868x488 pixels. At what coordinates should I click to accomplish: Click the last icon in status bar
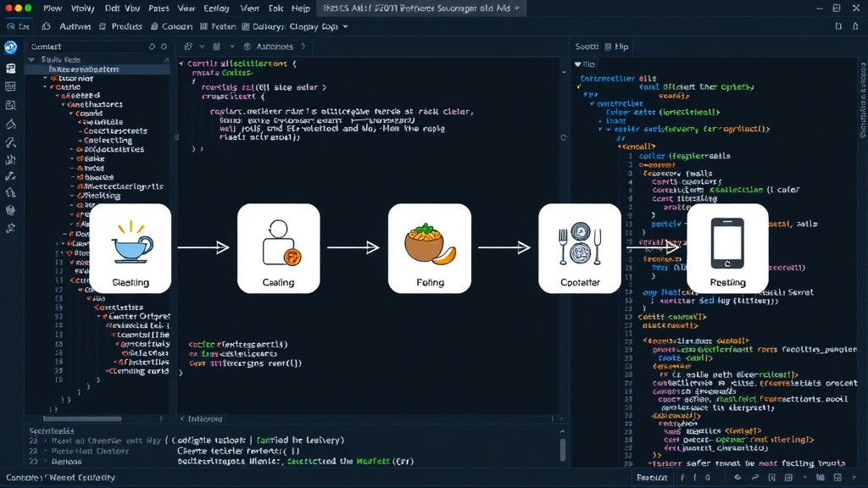pyautogui.click(x=854, y=478)
